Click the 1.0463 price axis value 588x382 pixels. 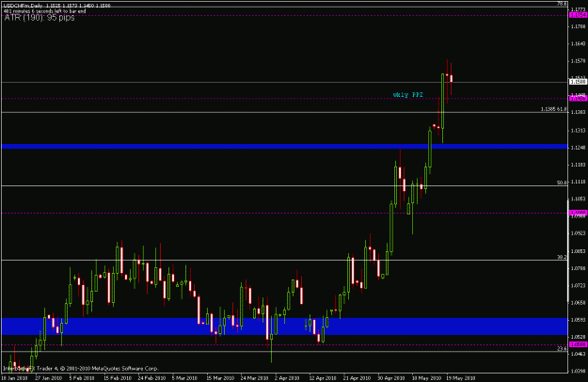coord(578,354)
